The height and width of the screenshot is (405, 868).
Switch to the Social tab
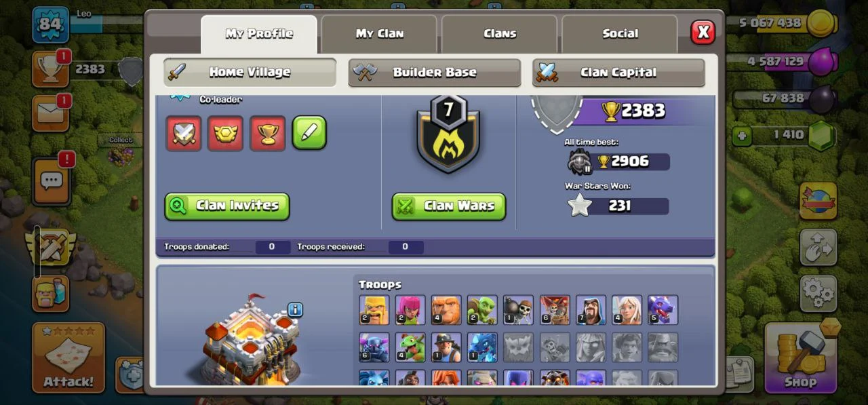pyautogui.click(x=620, y=34)
